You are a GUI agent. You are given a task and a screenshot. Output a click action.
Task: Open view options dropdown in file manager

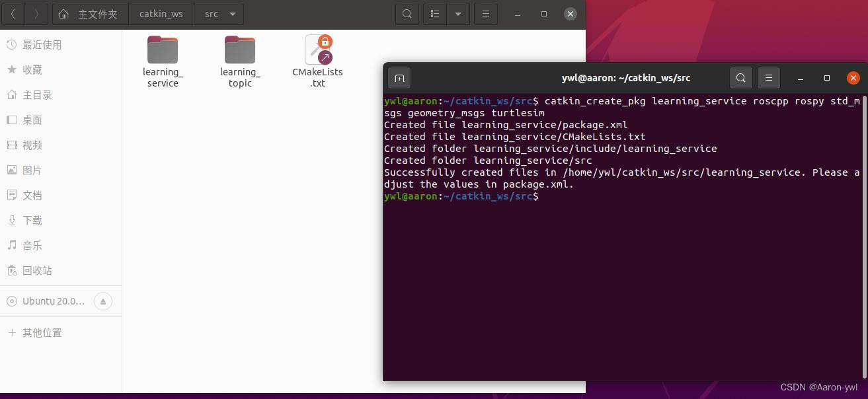click(x=458, y=14)
